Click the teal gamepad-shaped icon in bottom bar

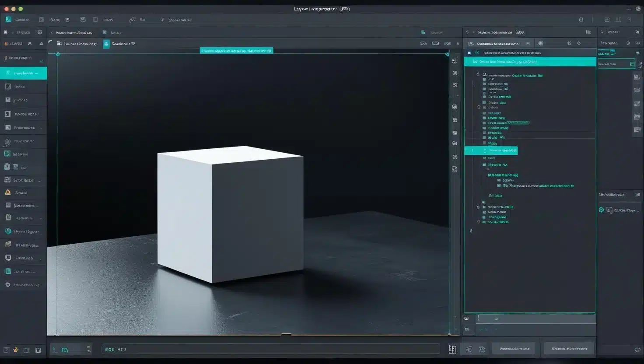click(x=65, y=350)
